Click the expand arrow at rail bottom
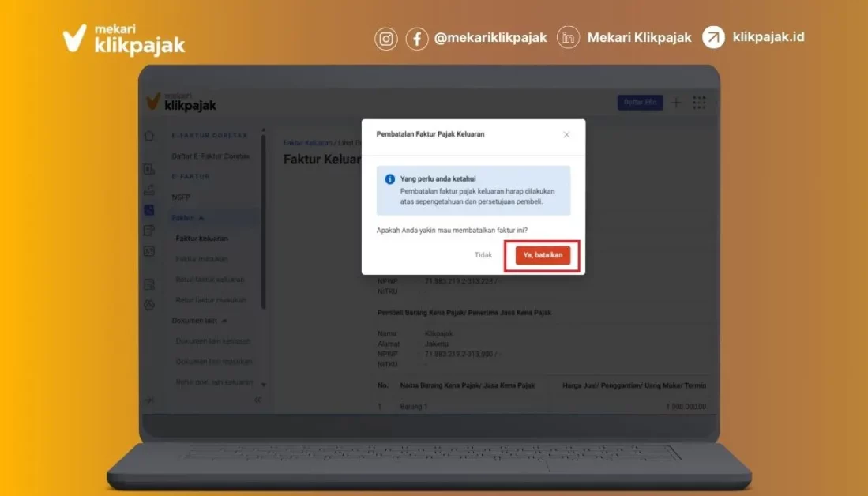Image resolution: width=868 pixels, height=496 pixels. coord(149,400)
